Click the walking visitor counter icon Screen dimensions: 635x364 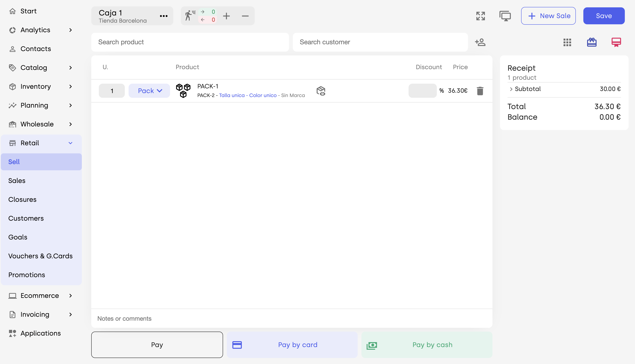[x=190, y=16]
